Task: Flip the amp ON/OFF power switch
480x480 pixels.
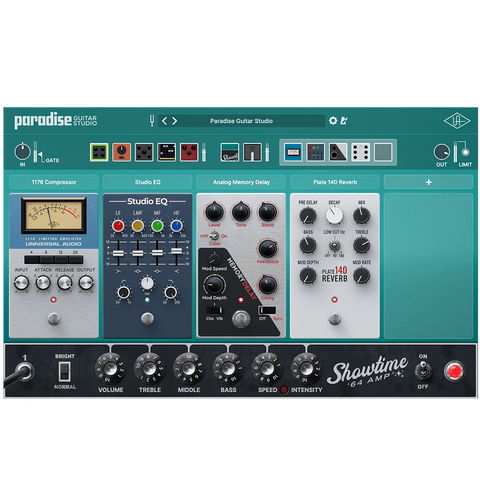Action: [423, 371]
